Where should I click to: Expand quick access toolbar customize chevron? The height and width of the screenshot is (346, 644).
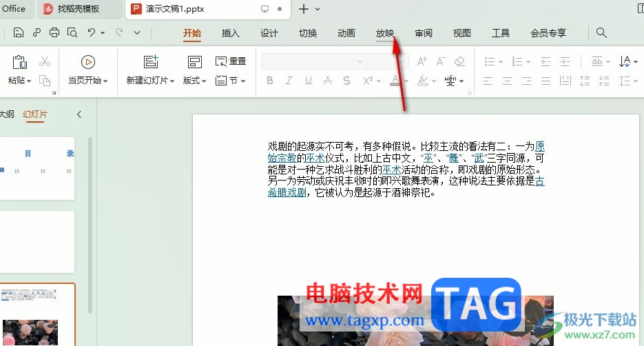click(137, 32)
